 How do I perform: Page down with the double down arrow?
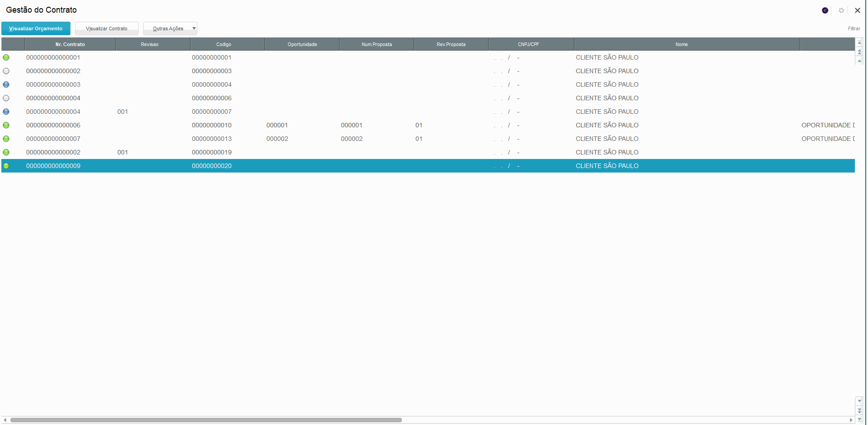click(x=859, y=410)
